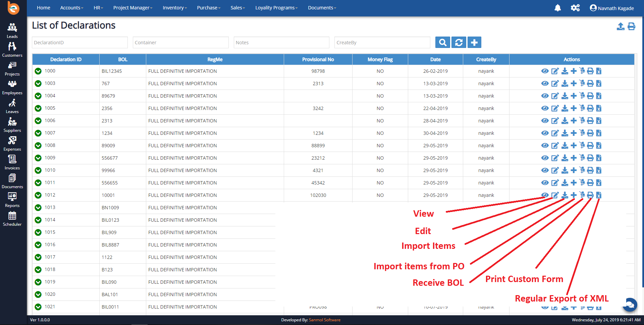This screenshot has height=325, width=644.
Task: Click the chat bubble icon
Action: point(630,305)
